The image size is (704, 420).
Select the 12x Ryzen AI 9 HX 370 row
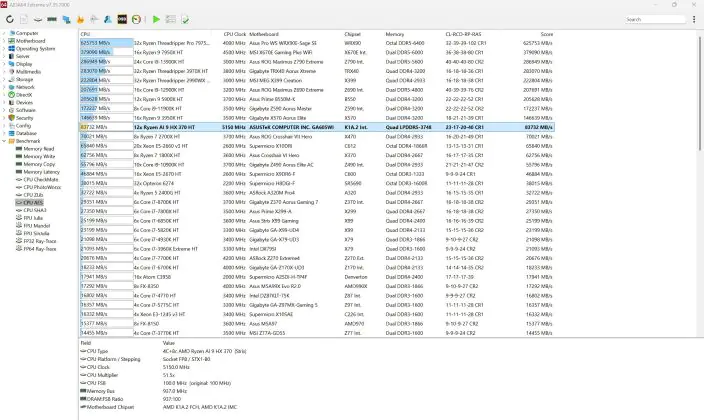click(317, 127)
